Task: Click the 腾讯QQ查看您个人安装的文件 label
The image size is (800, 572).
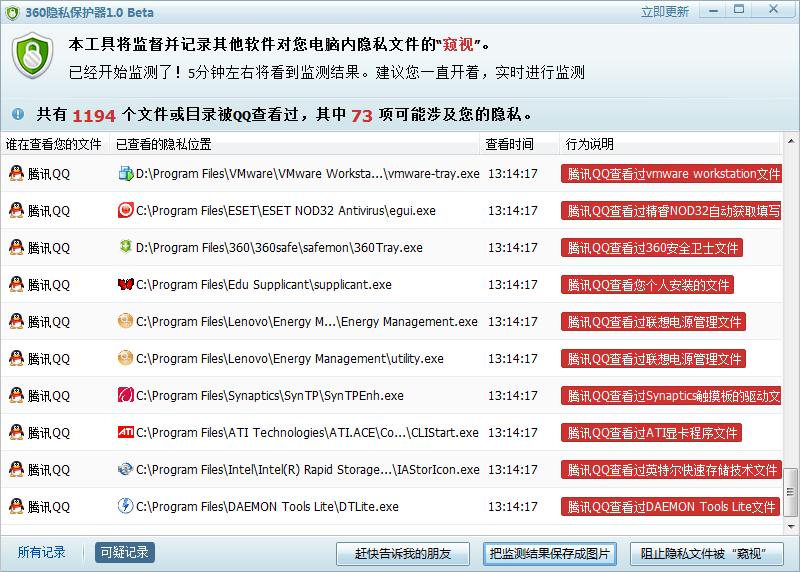Action: point(647,284)
